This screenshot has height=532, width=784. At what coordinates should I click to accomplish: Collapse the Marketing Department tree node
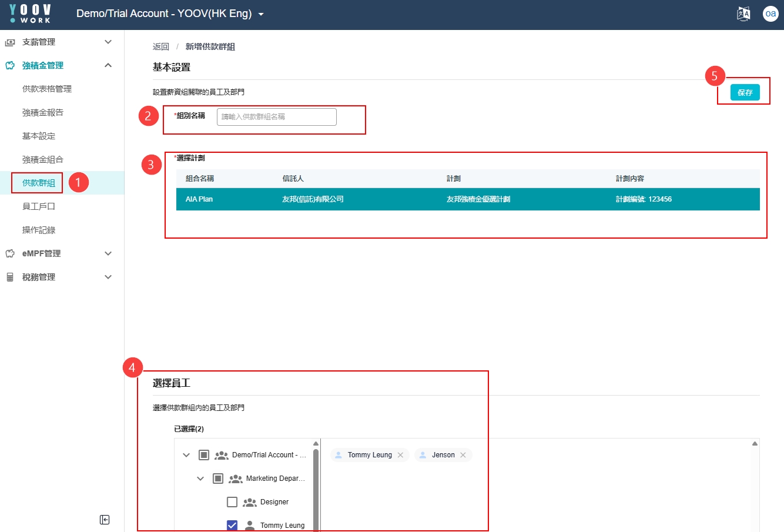[x=200, y=479]
